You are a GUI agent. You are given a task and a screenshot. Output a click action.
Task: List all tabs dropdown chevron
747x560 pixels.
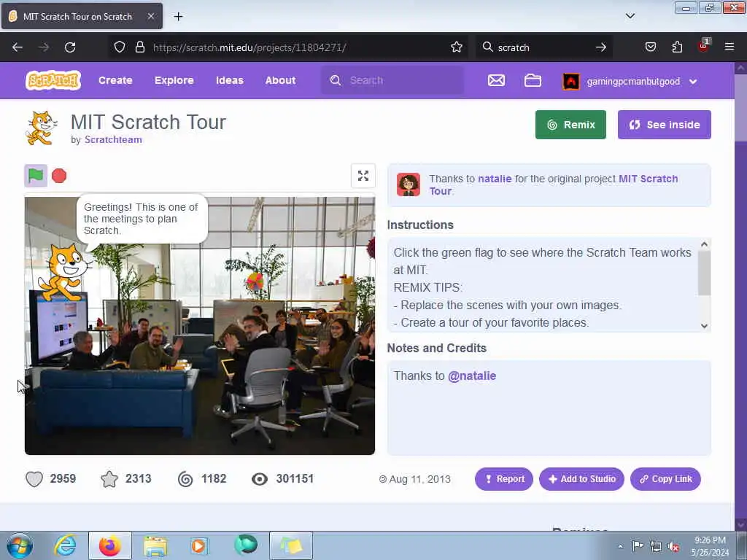pyautogui.click(x=630, y=16)
